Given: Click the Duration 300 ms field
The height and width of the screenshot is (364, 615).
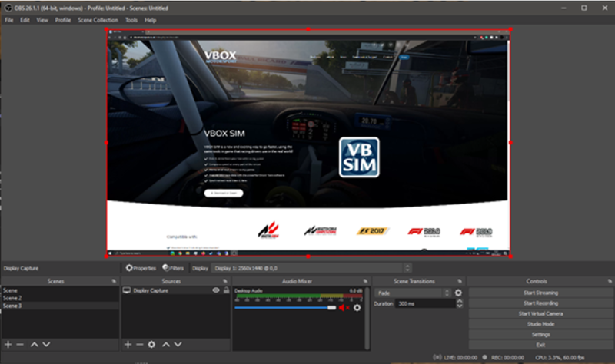Looking at the screenshot, I should tap(426, 303).
